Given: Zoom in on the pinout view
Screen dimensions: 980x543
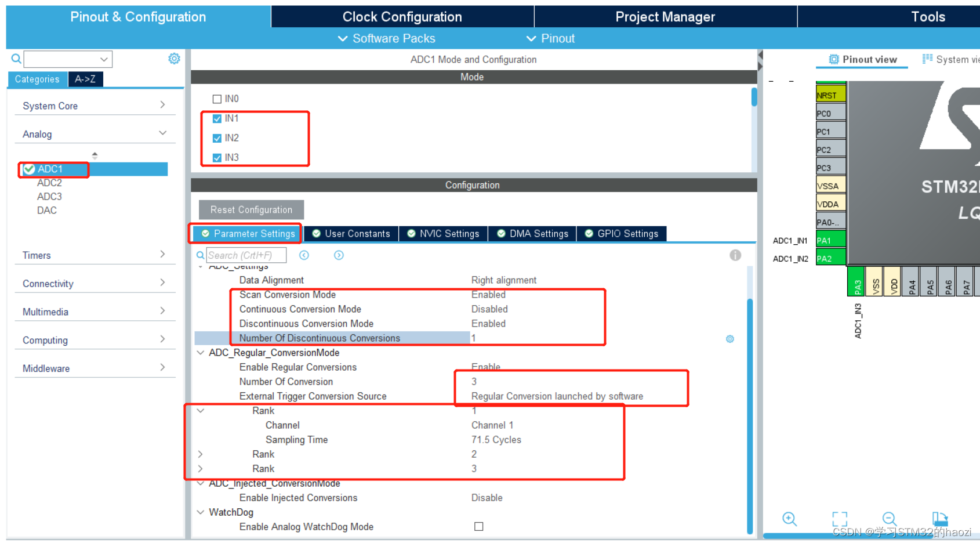Looking at the screenshot, I should [789, 519].
